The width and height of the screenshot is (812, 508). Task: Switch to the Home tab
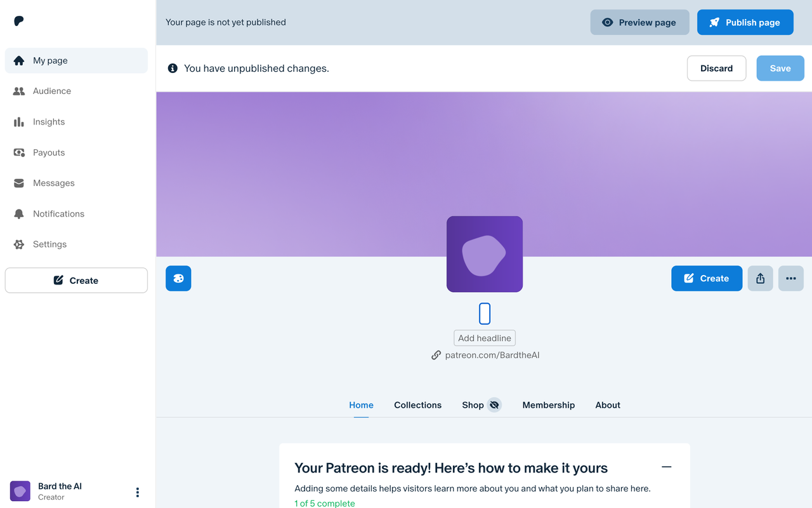tap(361, 405)
